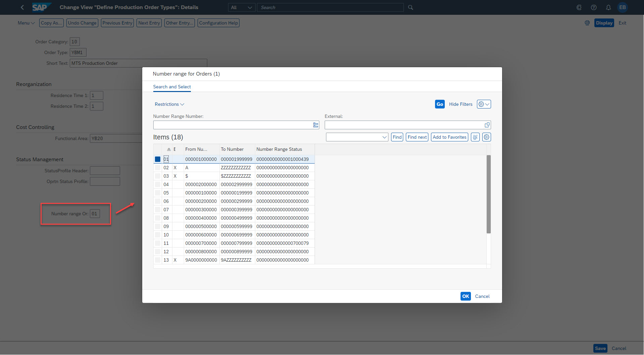
Task: Click the Joule assistant icon in header
Action: click(579, 7)
